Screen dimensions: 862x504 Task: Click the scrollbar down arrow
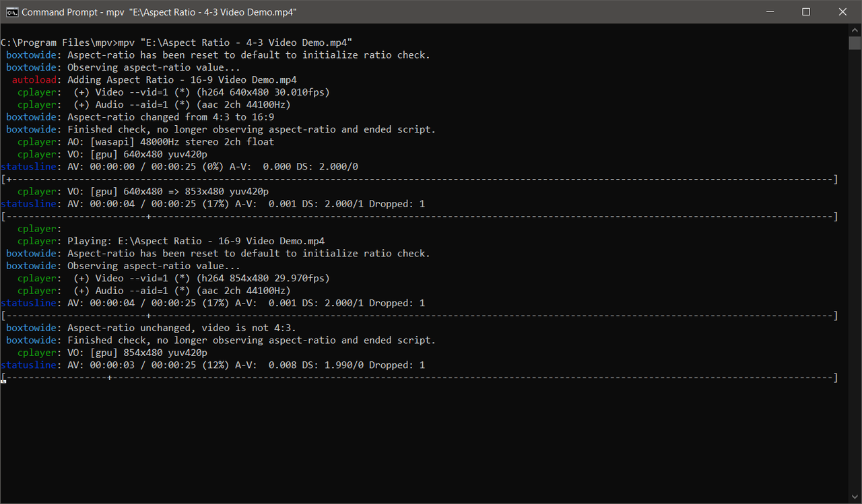pyautogui.click(x=854, y=495)
